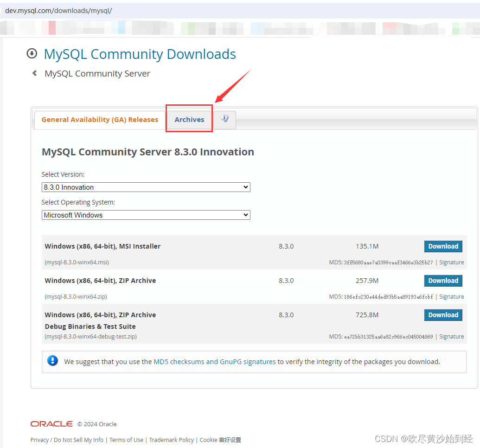The width and height of the screenshot is (480, 448).
Task: Open the Trademark Policy footer link
Action: (x=172, y=440)
